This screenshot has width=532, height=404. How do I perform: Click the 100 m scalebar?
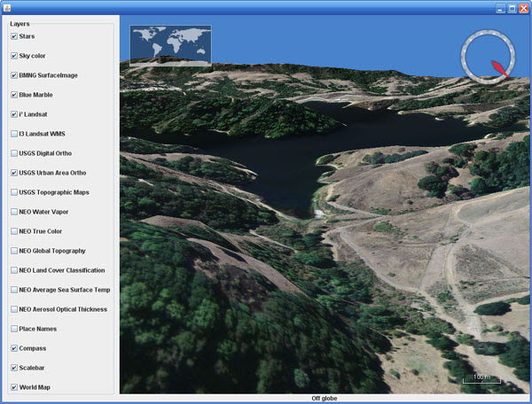481,379
